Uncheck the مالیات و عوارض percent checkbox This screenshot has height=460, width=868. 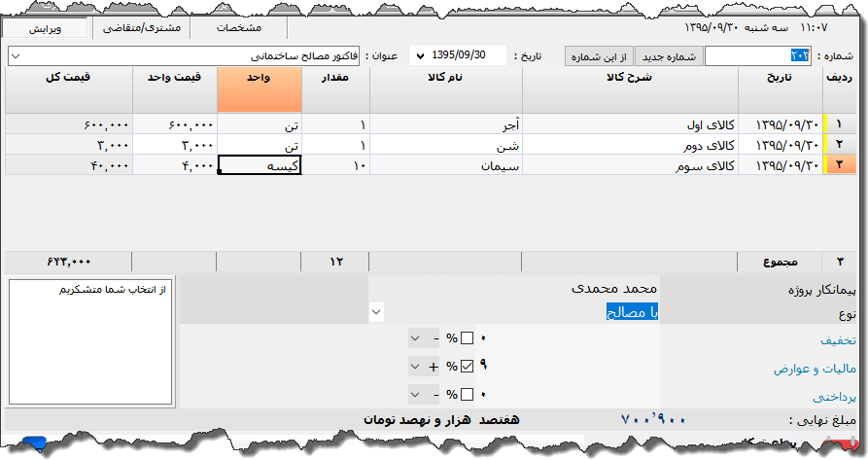click(x=468, y=366)
